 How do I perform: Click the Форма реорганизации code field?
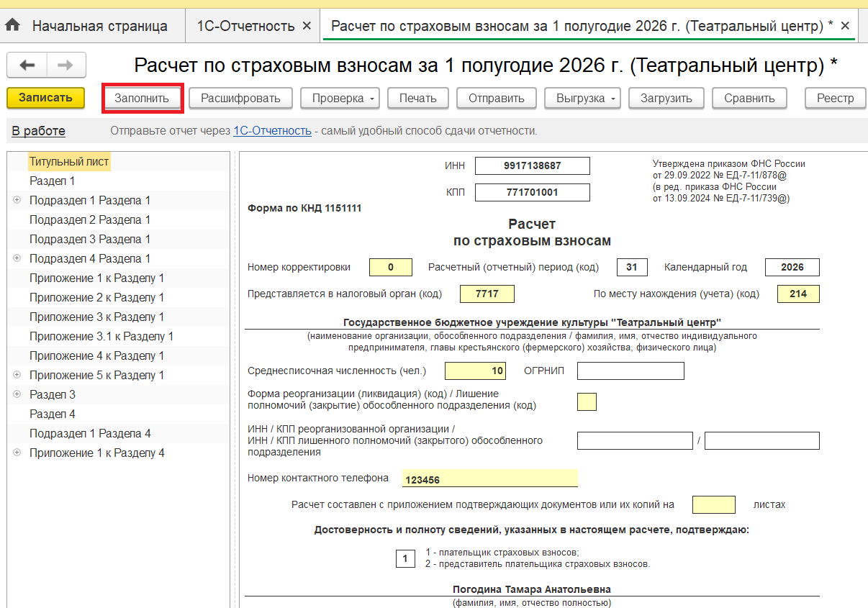tap(587, 401)
